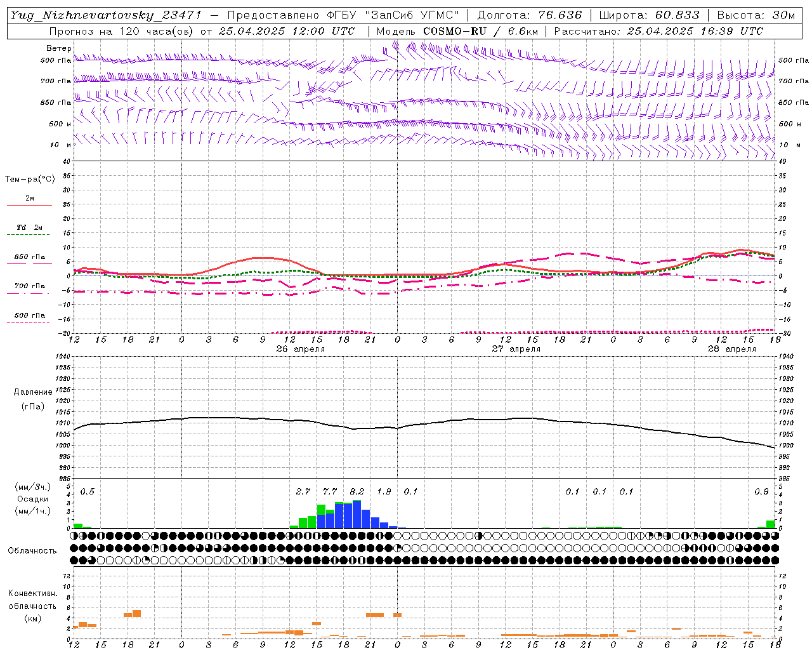Click the 1040 value on left pressure axis

coord(62,356)
